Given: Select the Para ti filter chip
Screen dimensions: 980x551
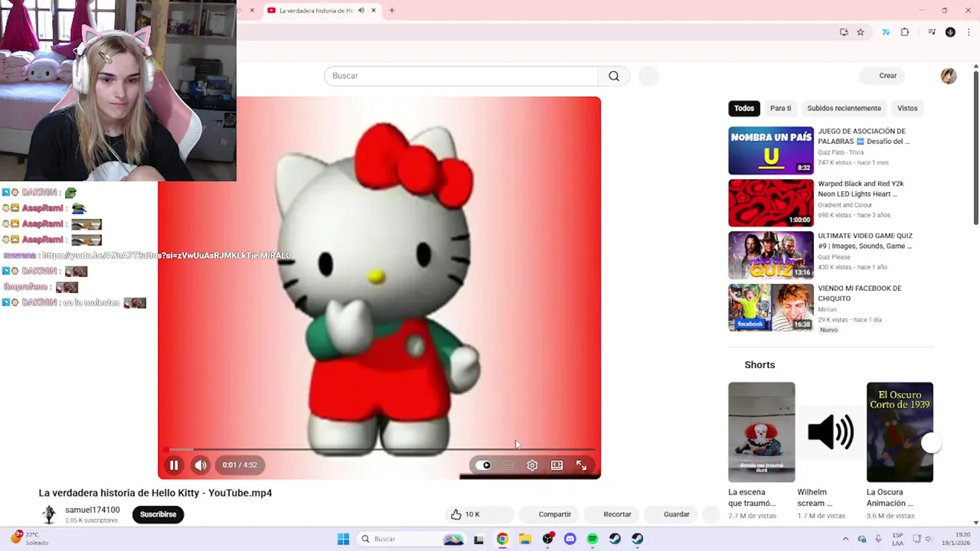Looking at the screenshot, I should click(780, 108).
